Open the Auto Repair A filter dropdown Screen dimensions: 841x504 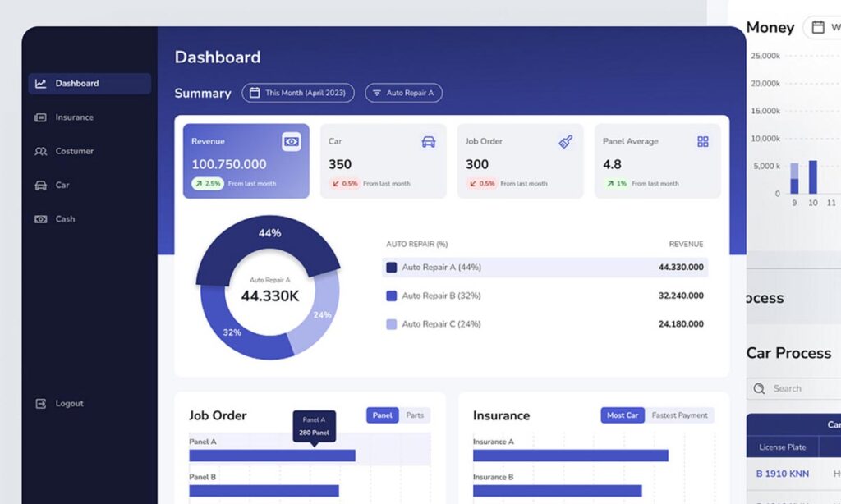click(403, 93)
